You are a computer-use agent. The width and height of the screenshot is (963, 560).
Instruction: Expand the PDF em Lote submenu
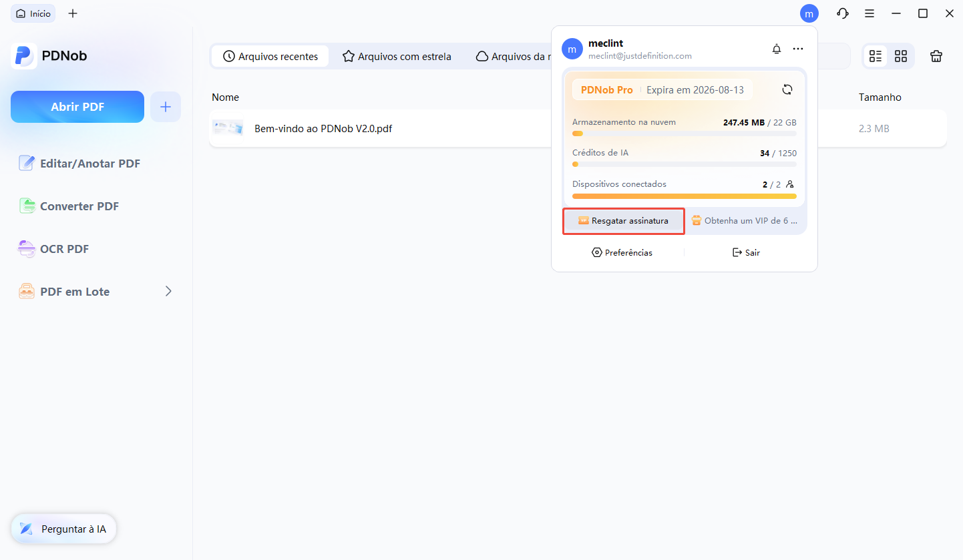[168, 291]
